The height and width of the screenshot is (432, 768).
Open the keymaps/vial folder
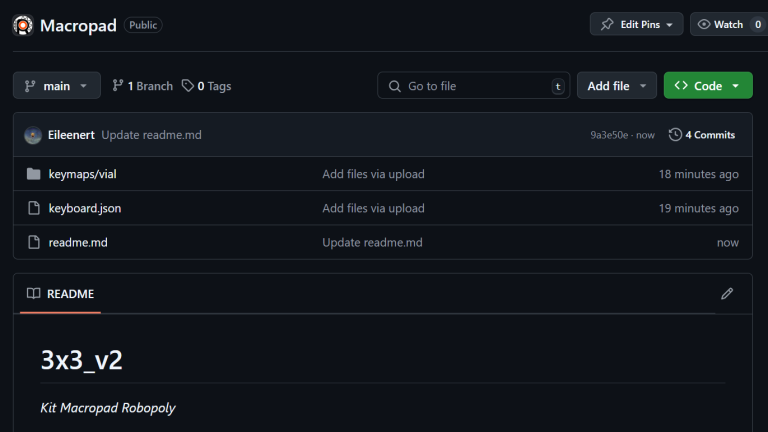pos(83,174)
